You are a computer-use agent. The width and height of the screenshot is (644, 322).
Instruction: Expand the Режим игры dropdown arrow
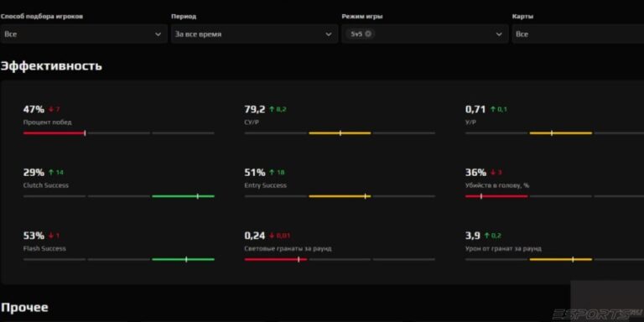(499, 34)
